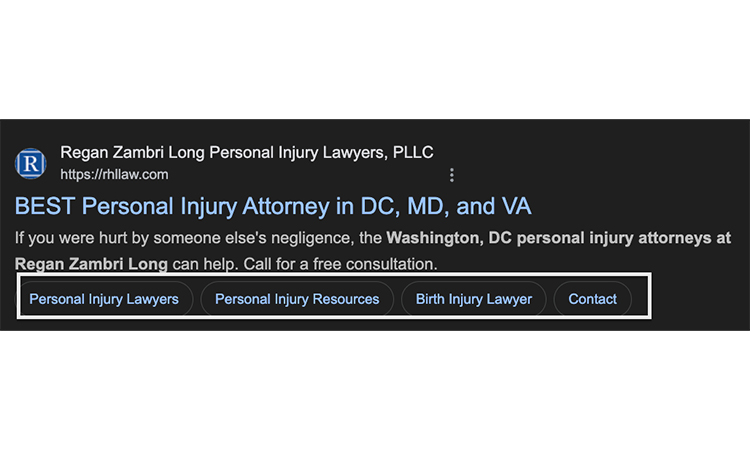Click the Contact sitelink chip
Viewport: 750px width, 450px height.
click(x=592, y=298)
